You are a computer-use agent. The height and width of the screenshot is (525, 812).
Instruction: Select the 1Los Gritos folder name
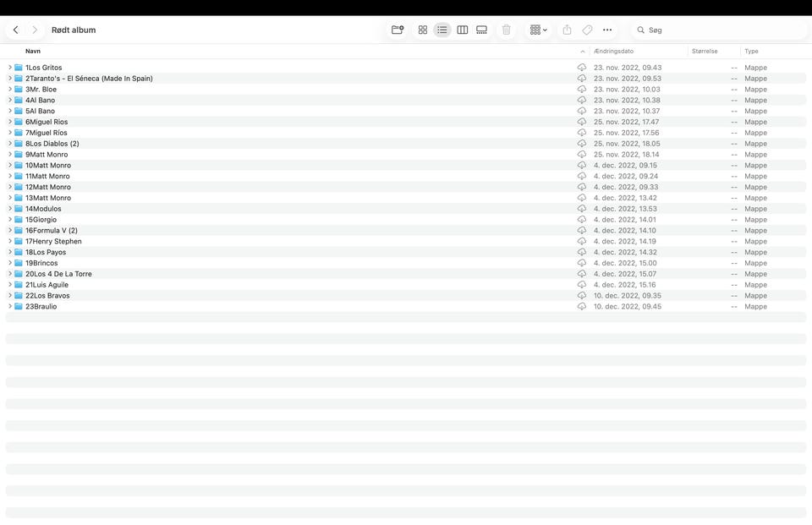pyautogui.click(x=43, y=68)
